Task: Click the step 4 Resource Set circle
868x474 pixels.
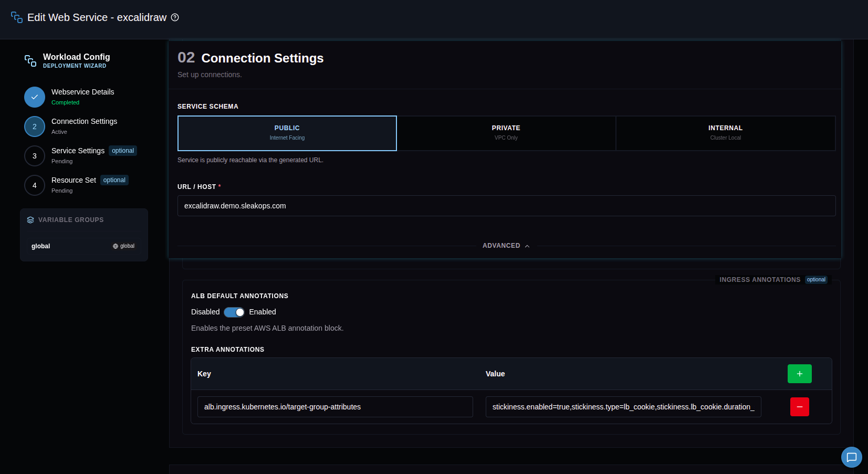Action: 35,185
